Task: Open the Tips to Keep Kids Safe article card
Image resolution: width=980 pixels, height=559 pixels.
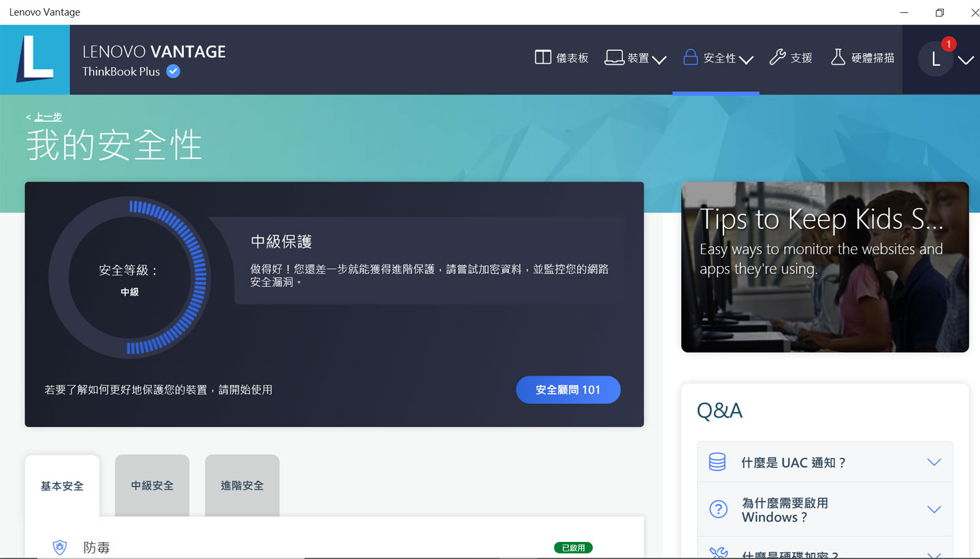Action: (x=825, y=267)
